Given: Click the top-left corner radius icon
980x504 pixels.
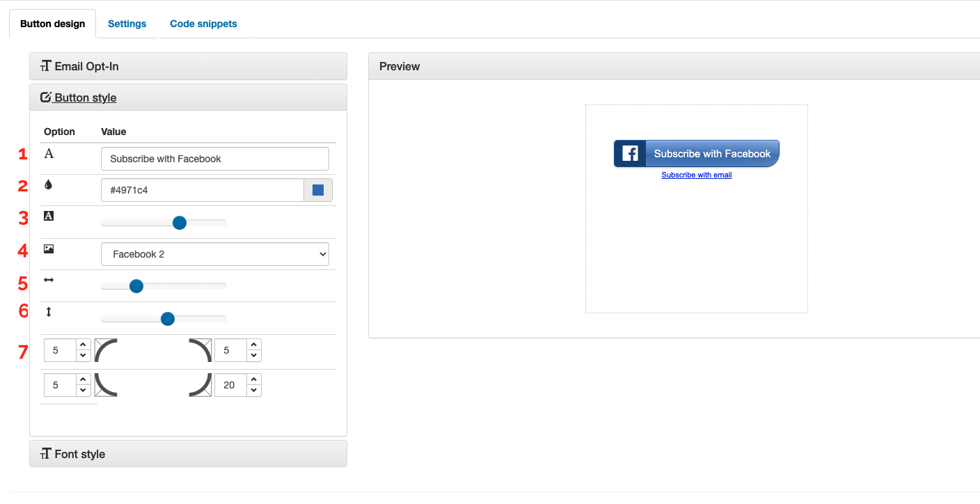Looking at the screenshot, I should (x=106, y=350).
